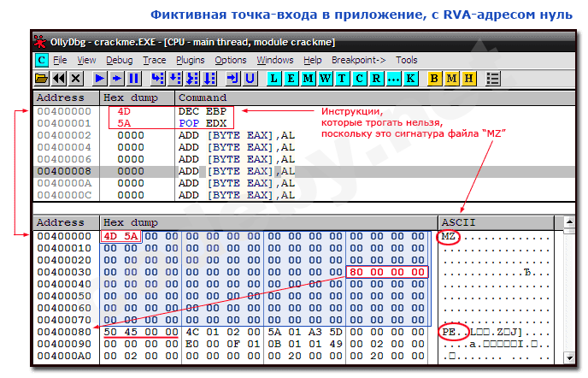Select dump row address 00400090

point(64,344)
